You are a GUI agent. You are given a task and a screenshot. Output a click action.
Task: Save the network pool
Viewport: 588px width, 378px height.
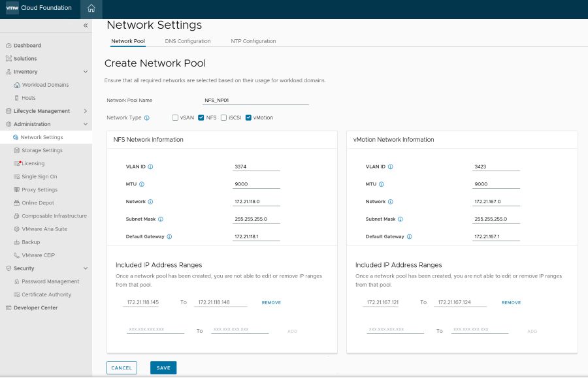[x=163, y=368]
